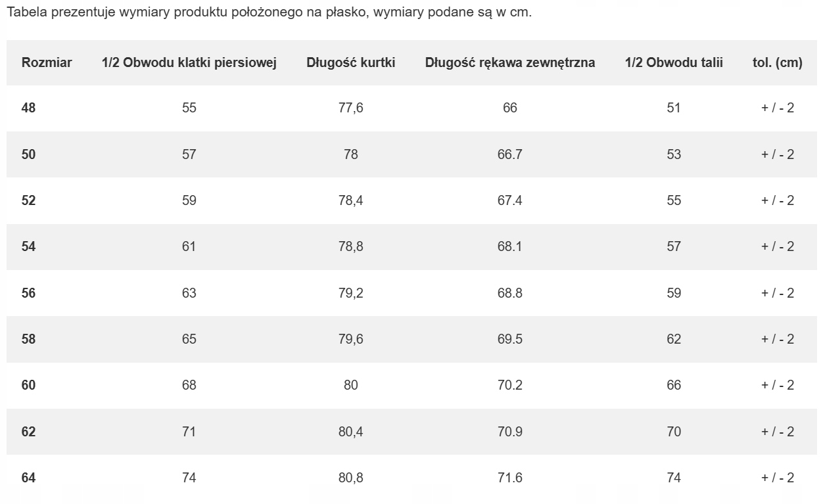The image size is (823, 504).
Task: Click the table description text above
Action: click(269, 13)
